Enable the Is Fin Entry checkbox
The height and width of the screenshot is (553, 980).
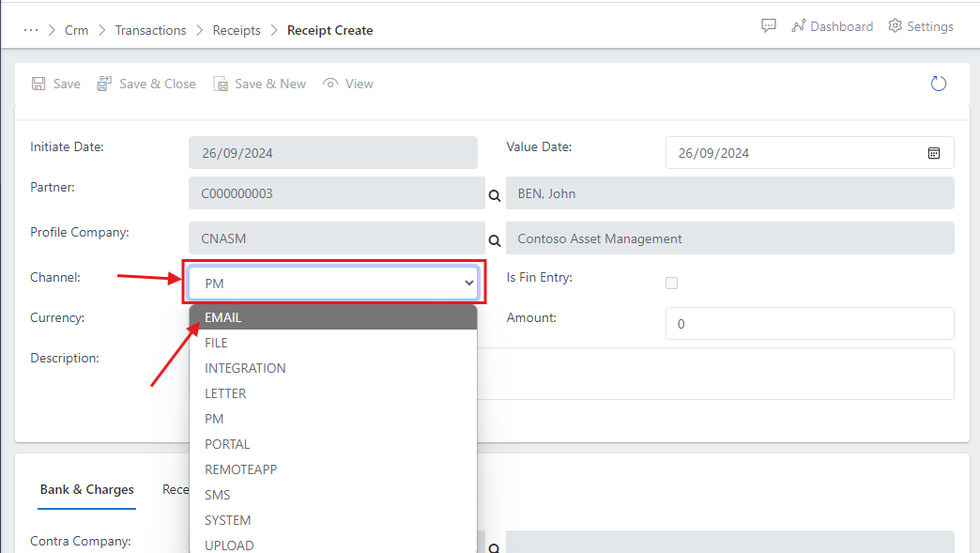pyautogui.click(x=671, y=283)
